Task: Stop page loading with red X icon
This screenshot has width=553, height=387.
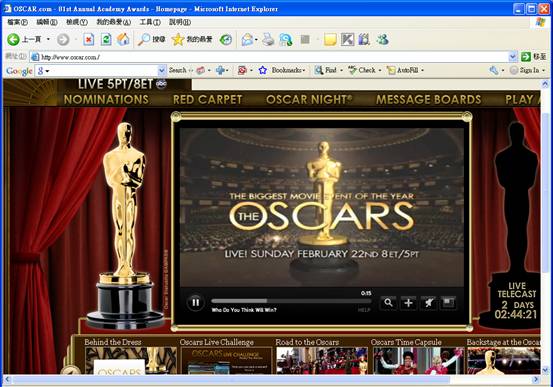Action: (89, 39)
